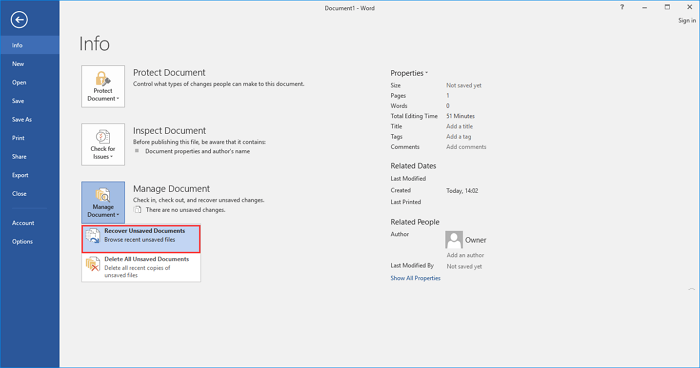
Task: Open the Share page
Action: click(x=29, y=157)
